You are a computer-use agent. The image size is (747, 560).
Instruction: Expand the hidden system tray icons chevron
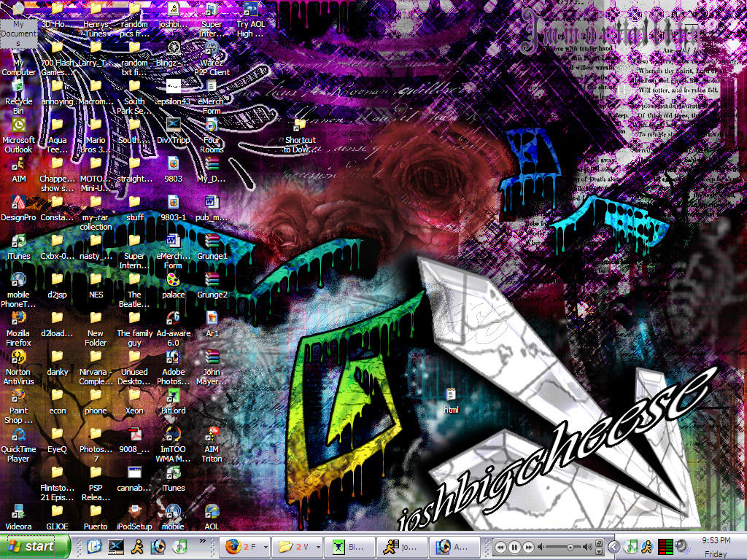(x=614, y=546)
